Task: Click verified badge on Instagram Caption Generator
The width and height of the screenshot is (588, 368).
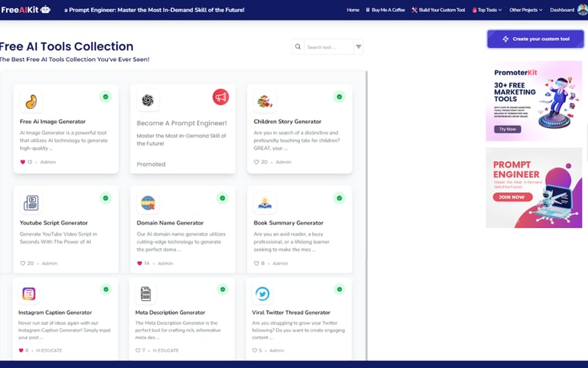Action: tap(106, 289)
